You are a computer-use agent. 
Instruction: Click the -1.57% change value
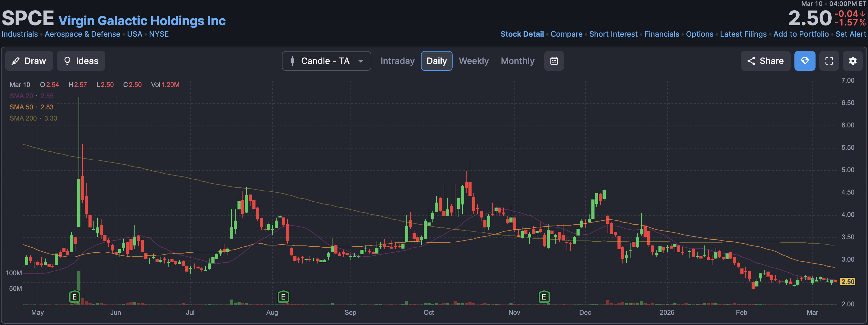(850, 23)
